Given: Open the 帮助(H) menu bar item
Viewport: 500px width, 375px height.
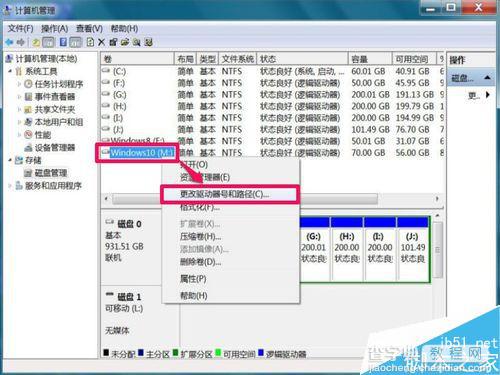Looking at the screenshot, I should 124,28.
